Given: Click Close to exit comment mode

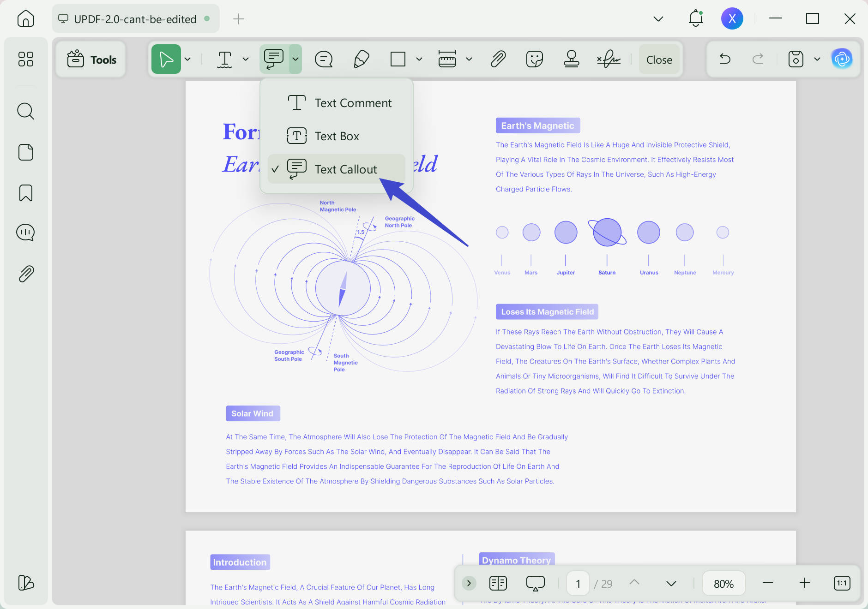Looking at the screenshot, I should click(x=659, y=60).
